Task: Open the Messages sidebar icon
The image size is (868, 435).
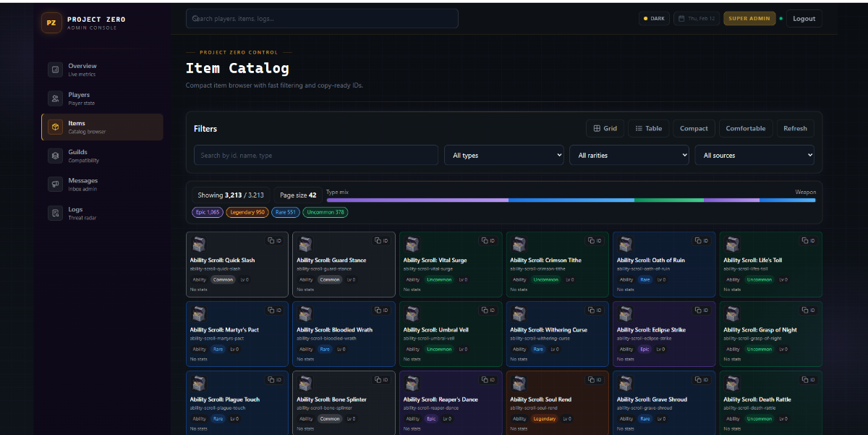Action: pyautogui.click(x=55, y=185)
